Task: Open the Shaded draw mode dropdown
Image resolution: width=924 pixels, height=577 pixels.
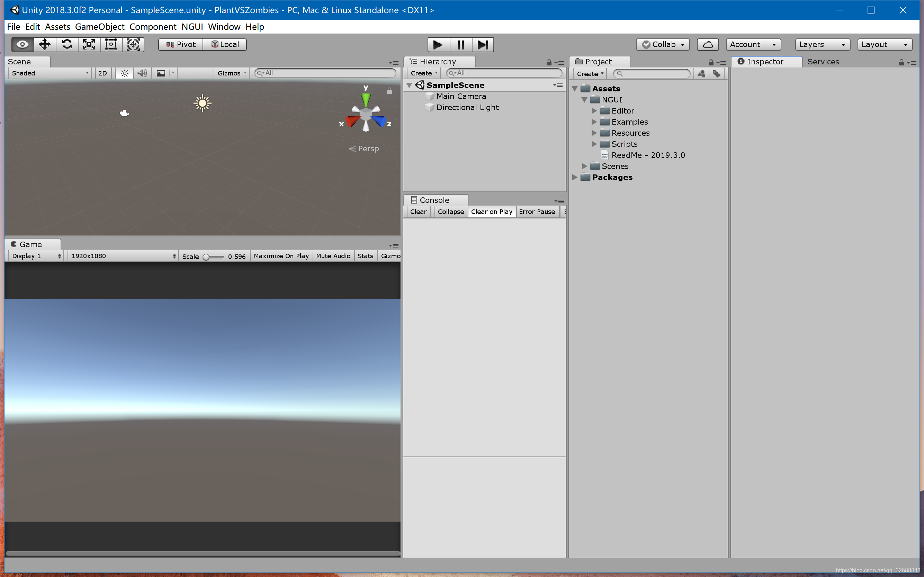Action: (50, 73)
